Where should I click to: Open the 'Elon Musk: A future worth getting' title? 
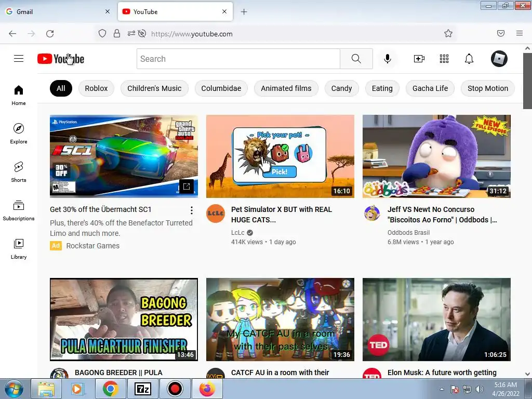[442, 373]
